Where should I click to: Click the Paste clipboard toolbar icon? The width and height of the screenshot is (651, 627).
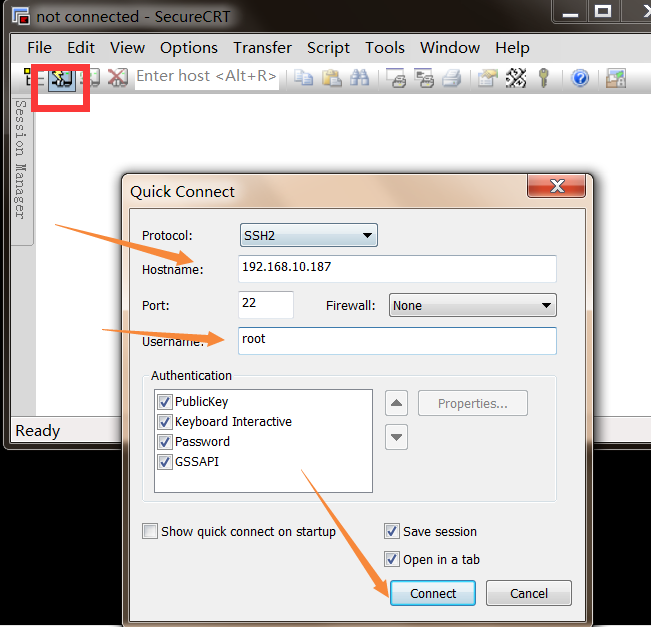331,78
